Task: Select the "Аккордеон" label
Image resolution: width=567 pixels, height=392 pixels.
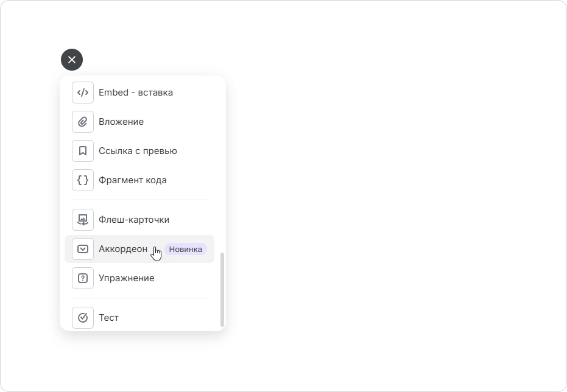Action: 123,249
